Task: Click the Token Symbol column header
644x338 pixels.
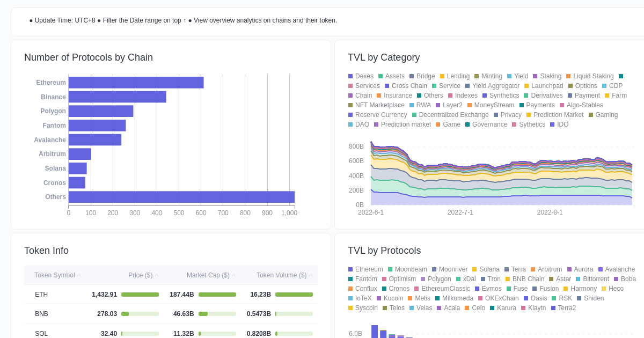Action: [x=55, y=275]
